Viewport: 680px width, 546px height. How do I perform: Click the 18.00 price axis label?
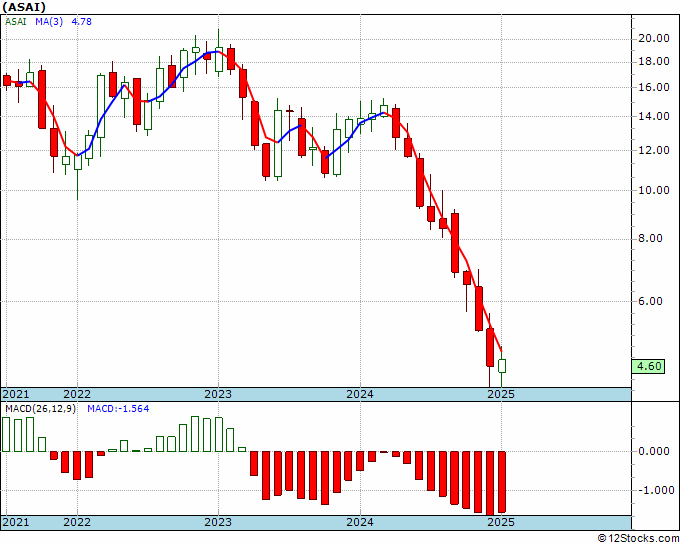654,62
